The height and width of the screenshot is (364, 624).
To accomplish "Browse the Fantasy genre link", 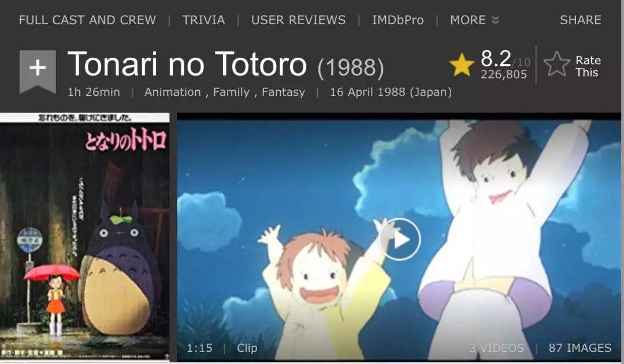I will [283, 92].
